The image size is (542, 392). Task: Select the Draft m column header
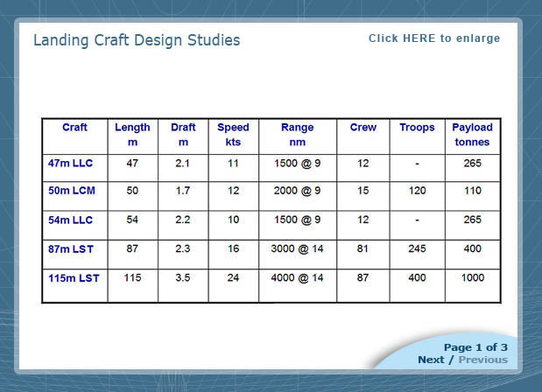coord(183,135)
